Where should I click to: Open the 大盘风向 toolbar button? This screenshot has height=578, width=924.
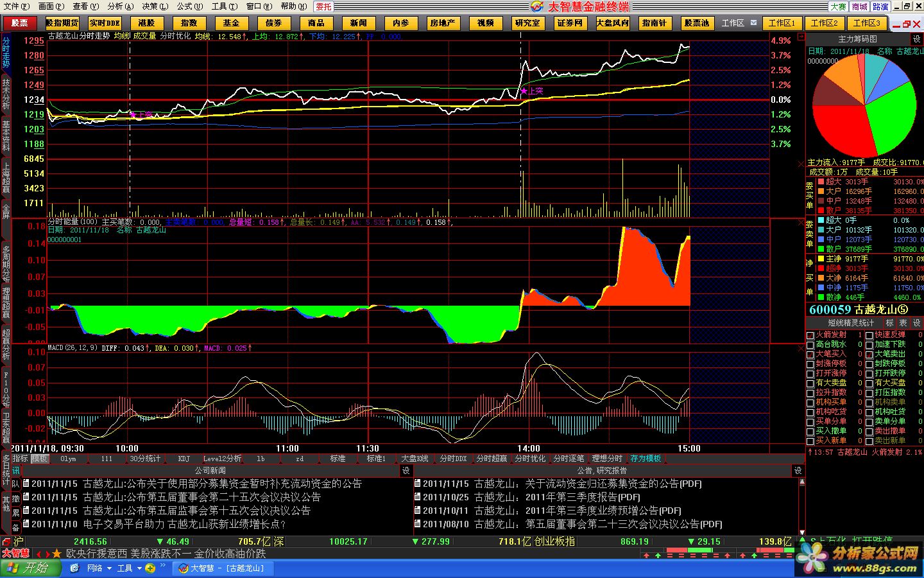[x=613, y=23]
